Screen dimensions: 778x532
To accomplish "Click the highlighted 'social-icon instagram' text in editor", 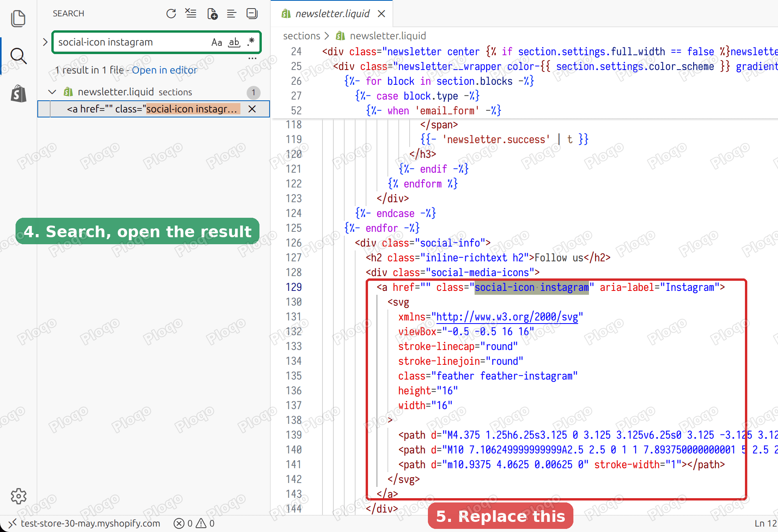I will (531, 287).
